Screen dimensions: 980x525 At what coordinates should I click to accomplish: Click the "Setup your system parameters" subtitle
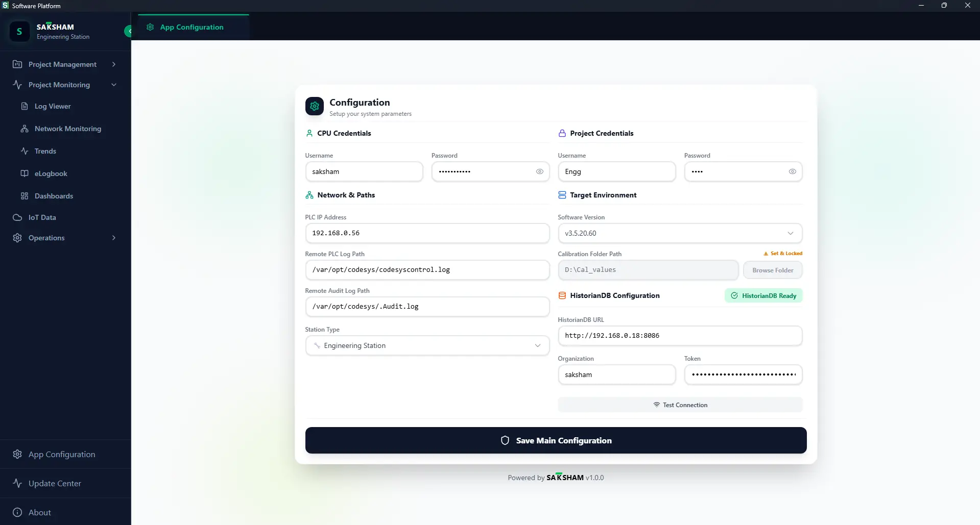370,114
